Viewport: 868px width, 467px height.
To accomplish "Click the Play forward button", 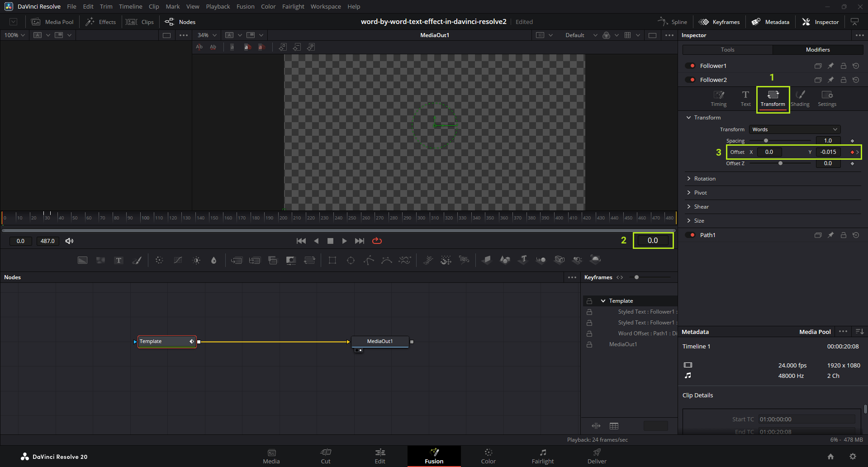I will click(x=344, y=241).
